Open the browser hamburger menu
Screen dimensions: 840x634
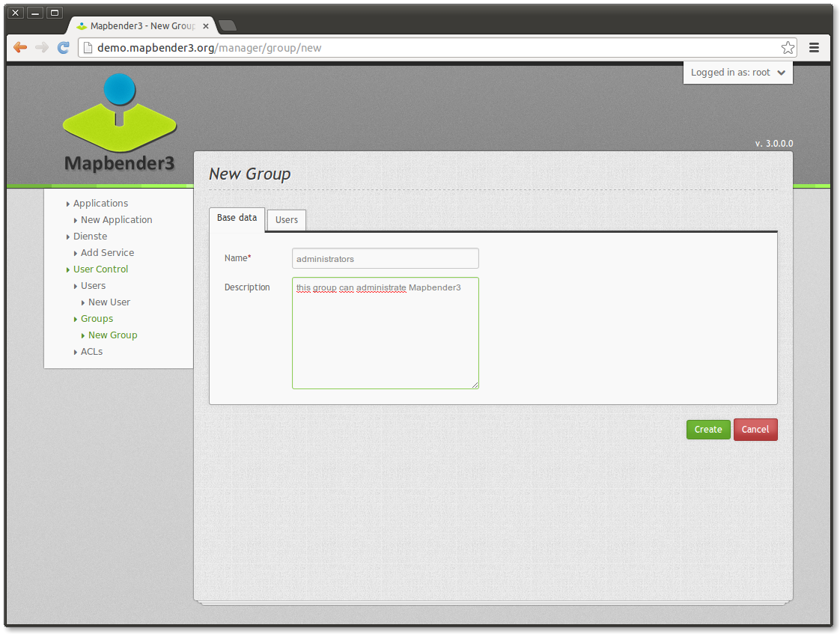pyautogui.click(x=814, y=48)
